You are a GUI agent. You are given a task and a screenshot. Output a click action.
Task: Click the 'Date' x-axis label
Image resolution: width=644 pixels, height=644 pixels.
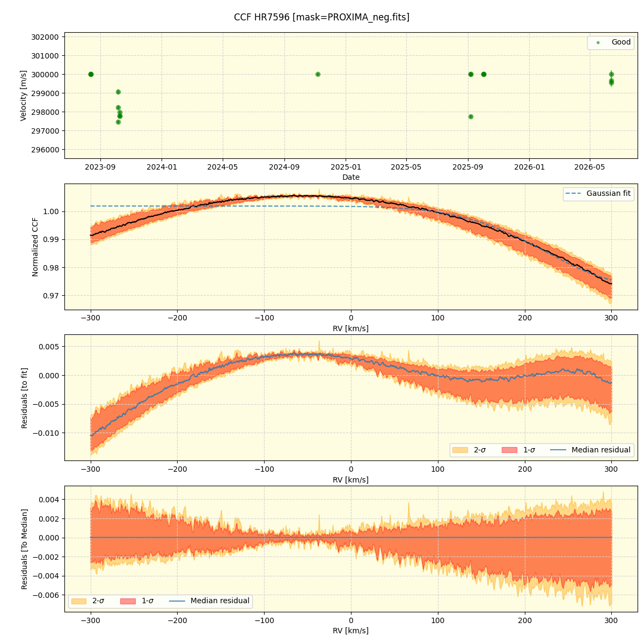pos(351,177)
